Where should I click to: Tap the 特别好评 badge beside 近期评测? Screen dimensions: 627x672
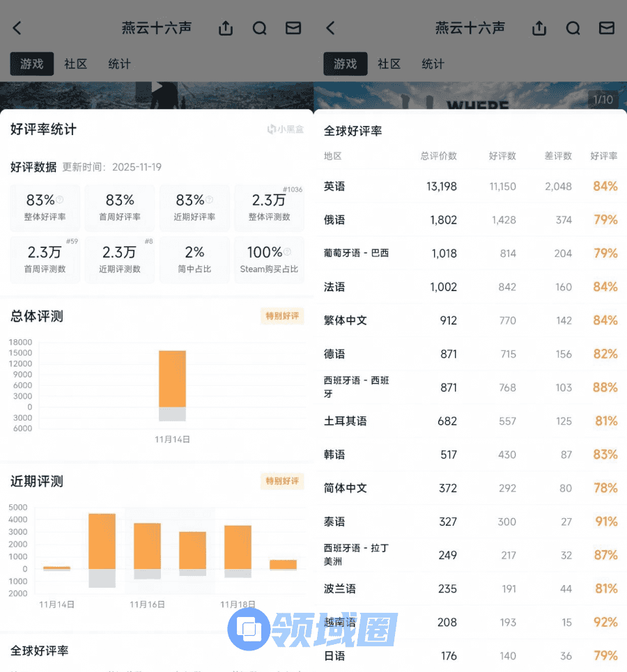click(281, 481)
